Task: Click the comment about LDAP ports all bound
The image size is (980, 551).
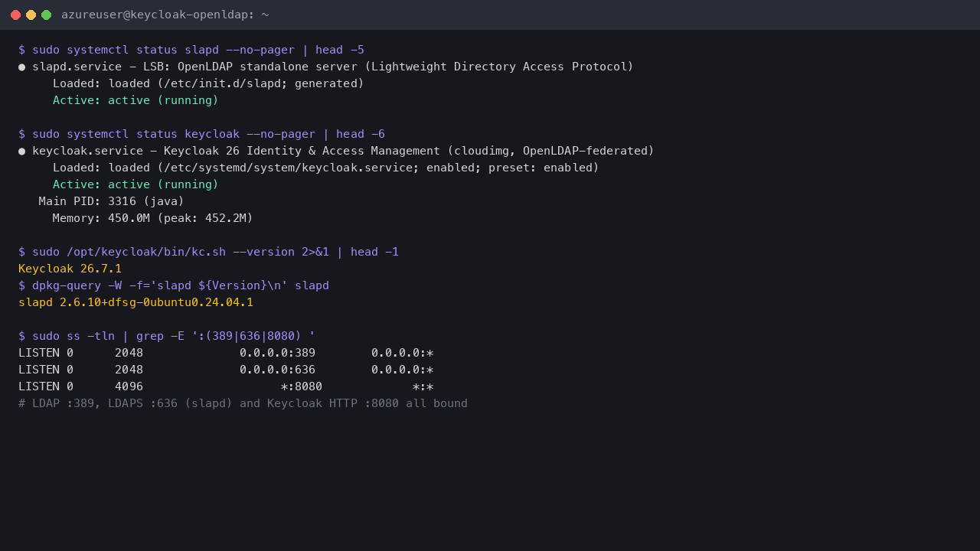Action: [243, 403]
